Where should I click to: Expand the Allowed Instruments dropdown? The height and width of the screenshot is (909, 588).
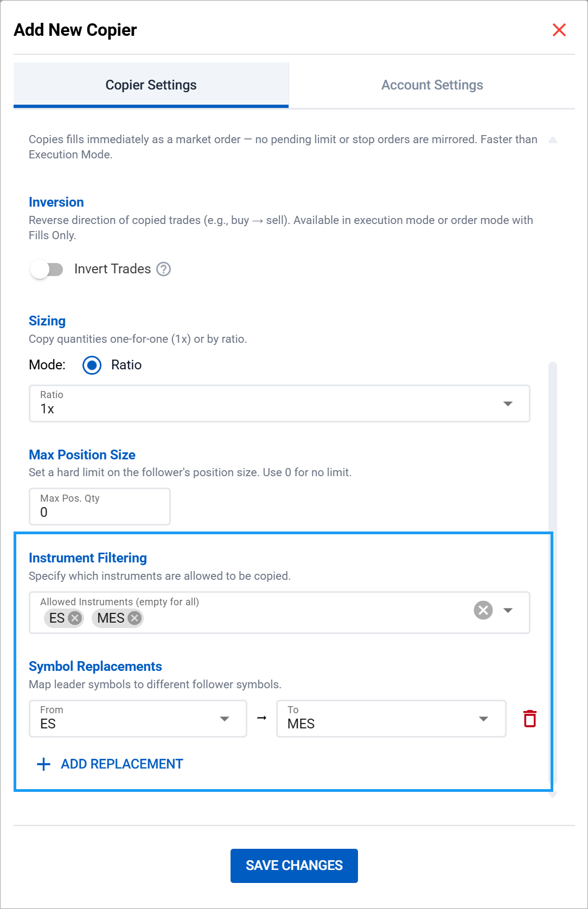[508, 610]
